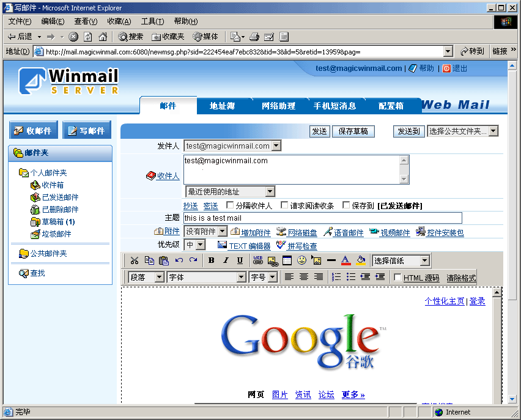Viewport: 521px width, 420px height.
Task: Apply numbered list formatting
Action: [x=336, y=277]
